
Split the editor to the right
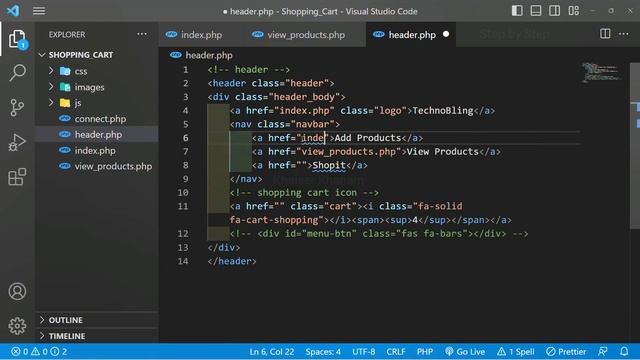[x=605, y=34]
